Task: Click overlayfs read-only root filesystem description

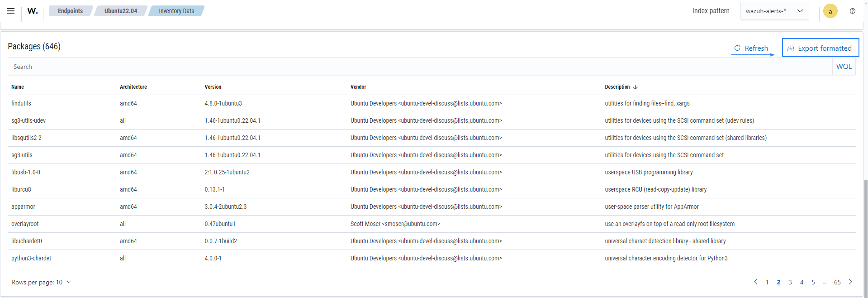Action: tap(670, 224)
